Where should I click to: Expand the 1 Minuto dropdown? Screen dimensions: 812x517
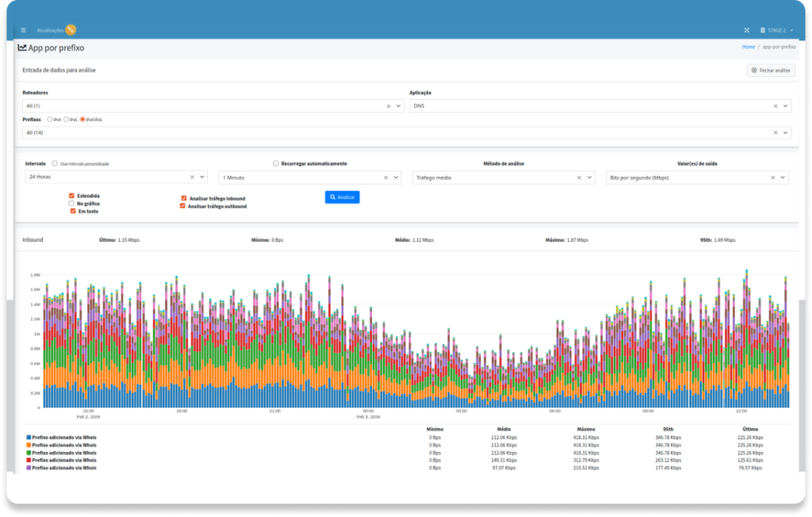point(396,178)
